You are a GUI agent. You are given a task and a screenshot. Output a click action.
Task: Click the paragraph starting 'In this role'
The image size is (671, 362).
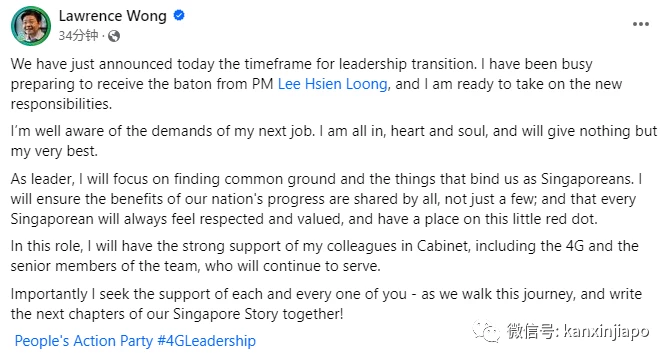click(x=325, y=256)
